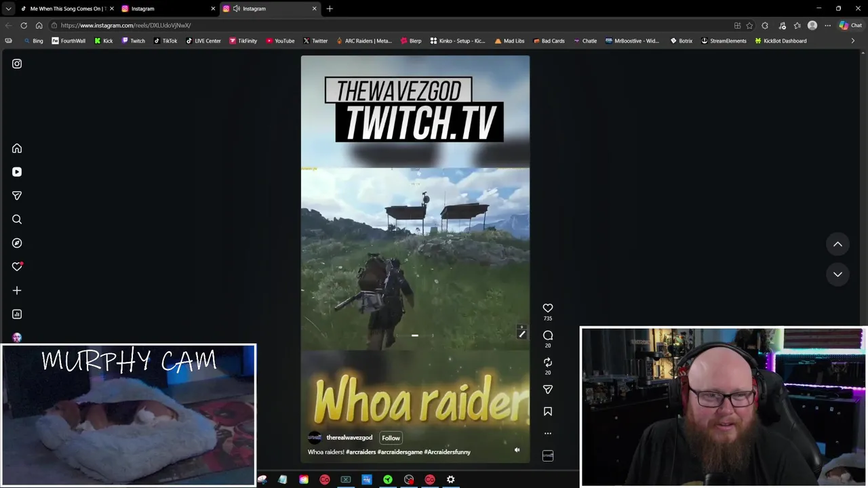Go to previous reel with up arrow

coord(837,244)
